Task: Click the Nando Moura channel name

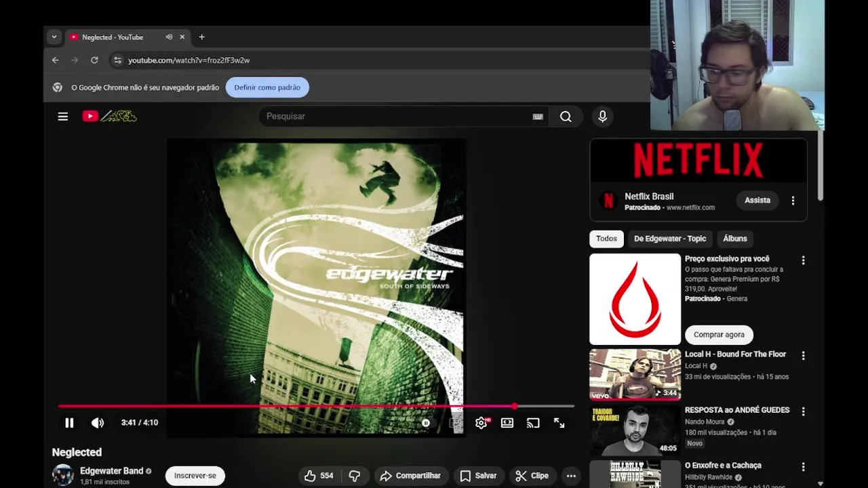Action: coord(705,422)
